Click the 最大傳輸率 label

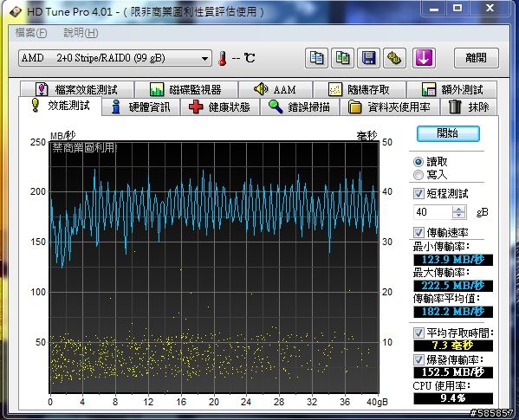tap(441, 273)
